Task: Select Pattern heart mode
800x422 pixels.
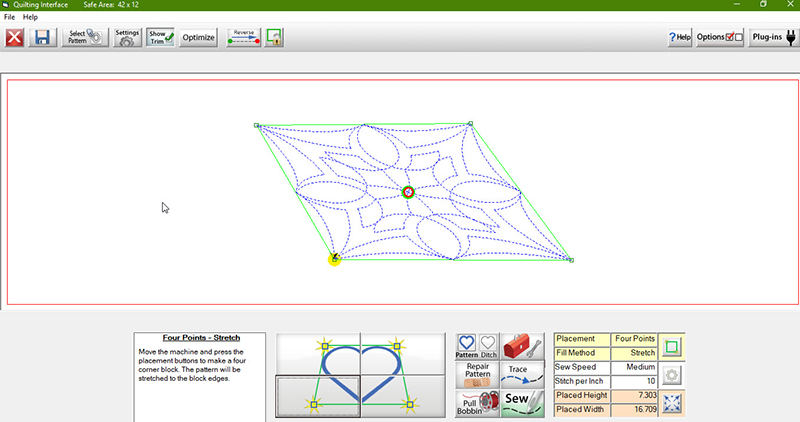Action: pyautogui.click(x=467, y=347)
